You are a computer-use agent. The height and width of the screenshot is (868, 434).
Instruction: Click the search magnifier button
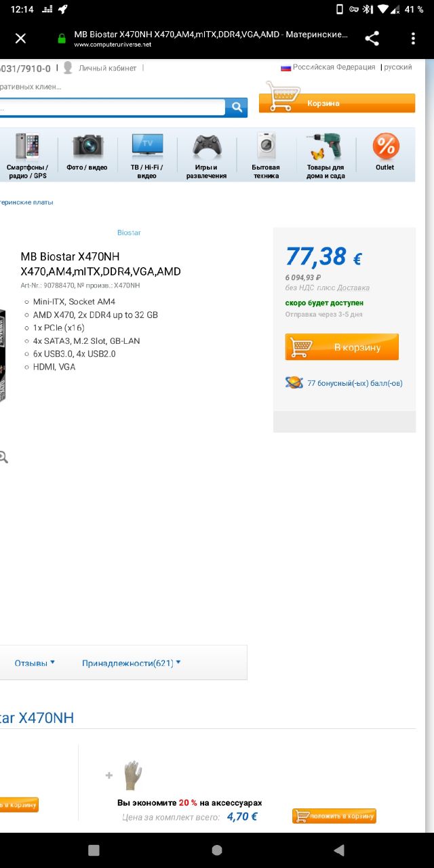pos(237,107)
